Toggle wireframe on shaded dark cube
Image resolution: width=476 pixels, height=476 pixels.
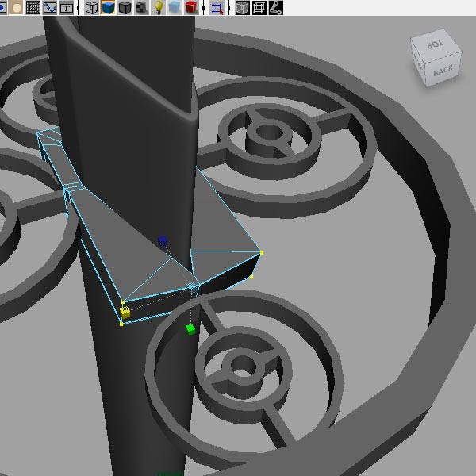click(125, 8)
